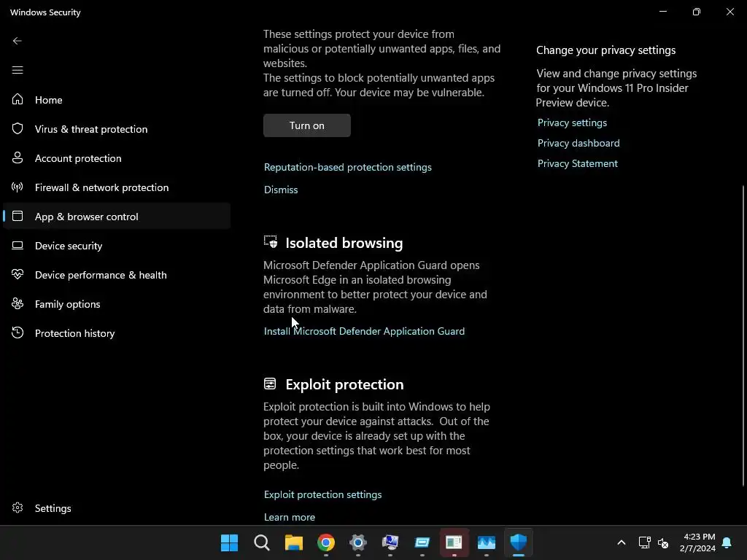Click the Device security laptop icon

point(18,245)
